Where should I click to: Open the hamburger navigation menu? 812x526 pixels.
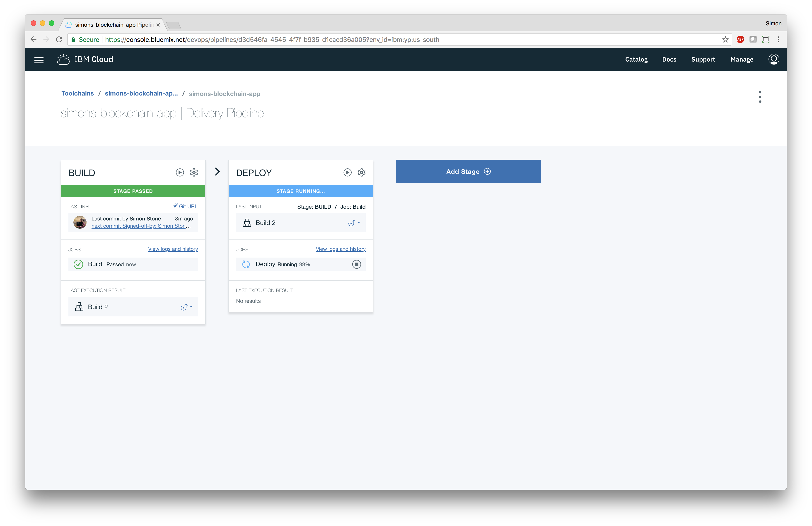click(x=39, y=60)
